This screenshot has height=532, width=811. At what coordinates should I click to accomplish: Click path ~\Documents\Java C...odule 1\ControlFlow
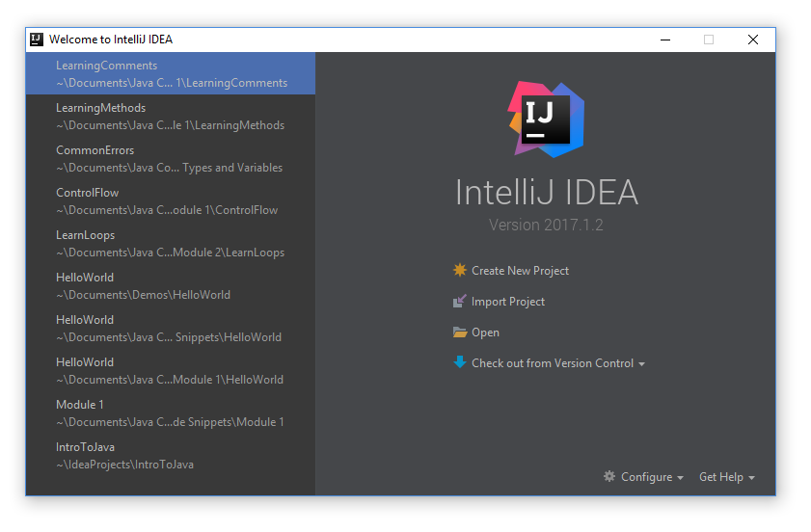tap(167, 210)
